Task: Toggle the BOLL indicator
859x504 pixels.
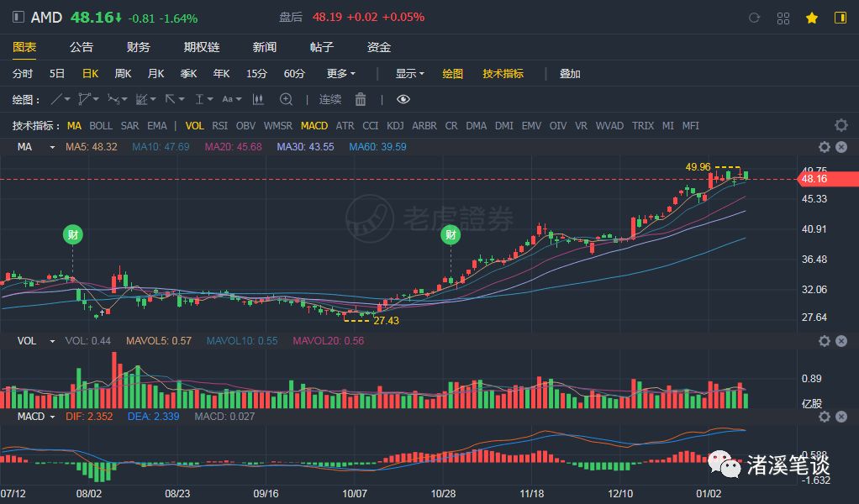Action: [x=101, y=126]
